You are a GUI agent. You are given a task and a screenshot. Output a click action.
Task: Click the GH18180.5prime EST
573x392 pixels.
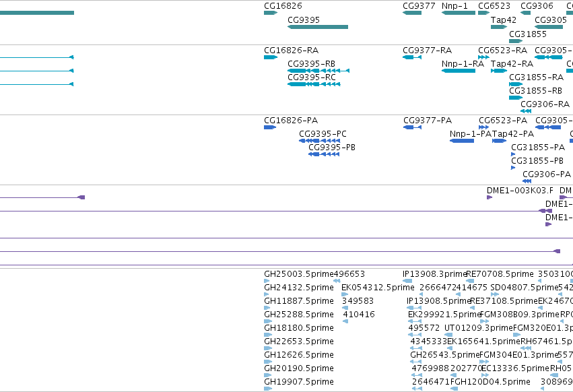click(268, 335)
